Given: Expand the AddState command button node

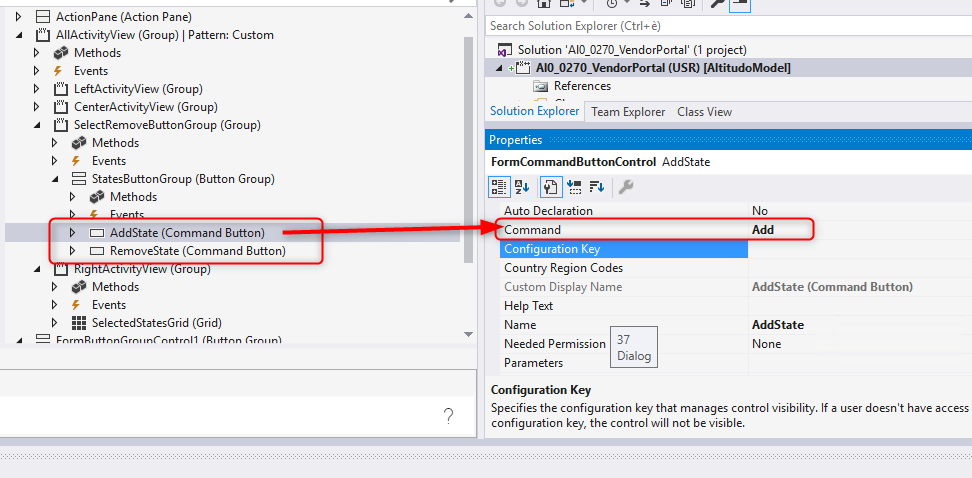Looking at the screenshot, I should (73, 233).
